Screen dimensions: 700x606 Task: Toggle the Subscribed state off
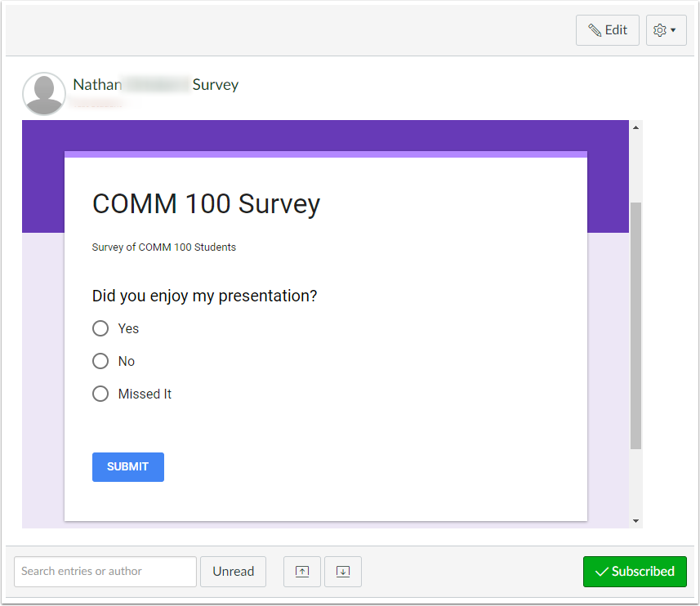pyautogui.click(x=635, y=572)
